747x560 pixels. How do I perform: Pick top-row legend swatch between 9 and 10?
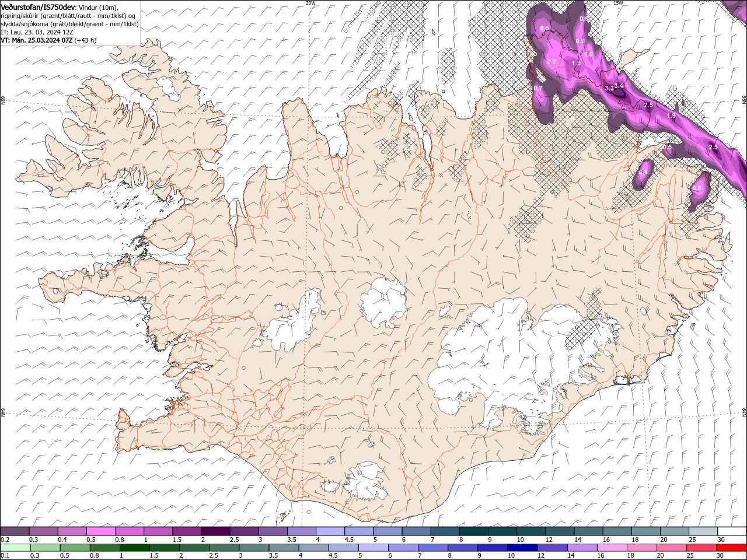point(502,531)
